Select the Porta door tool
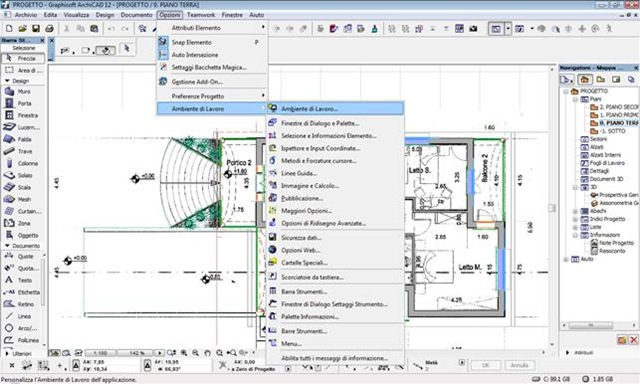640x384 pixels. tap(23, 104)
